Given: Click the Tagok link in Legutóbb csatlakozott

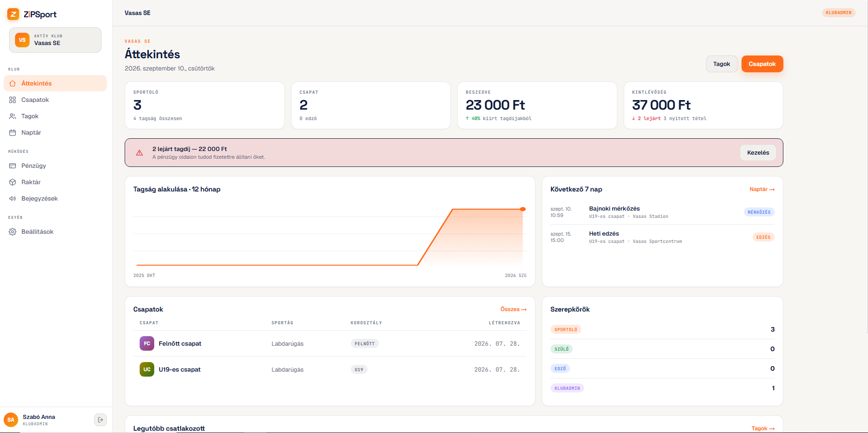Looking at the screenshot, I should click(763, 428).
